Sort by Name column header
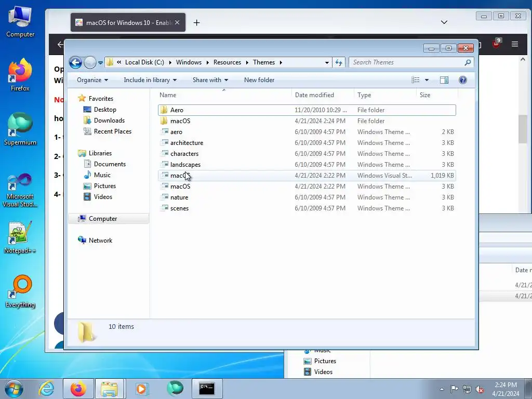 (x=224, y=95)
